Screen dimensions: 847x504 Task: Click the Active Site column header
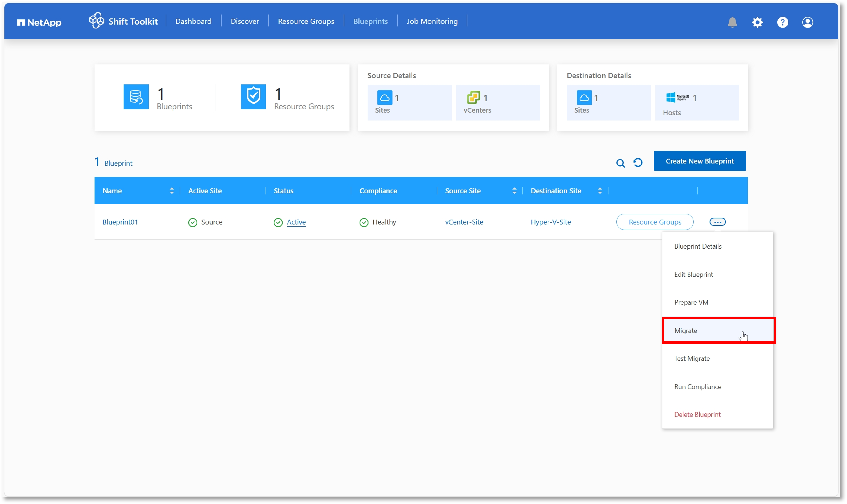(x=205, y=191)
